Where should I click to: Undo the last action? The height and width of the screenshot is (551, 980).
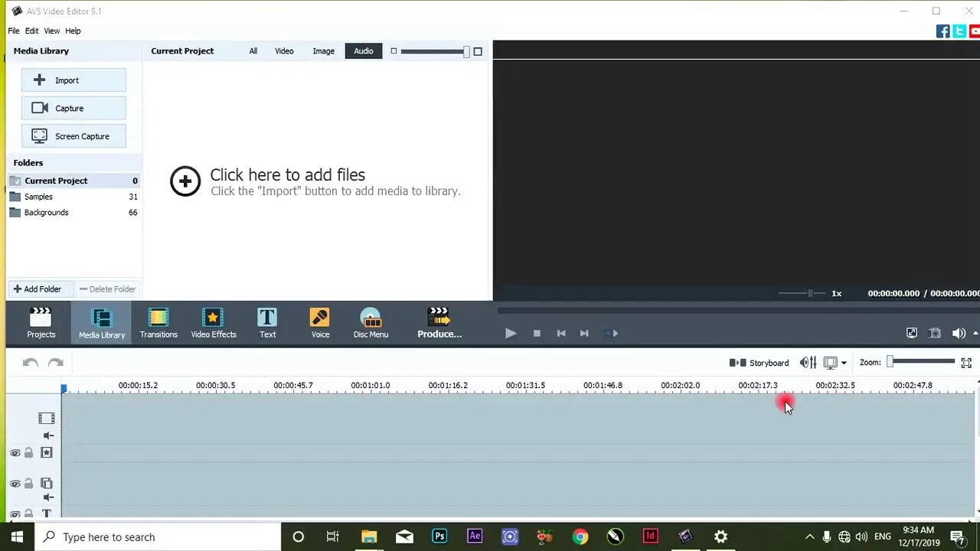31,363
